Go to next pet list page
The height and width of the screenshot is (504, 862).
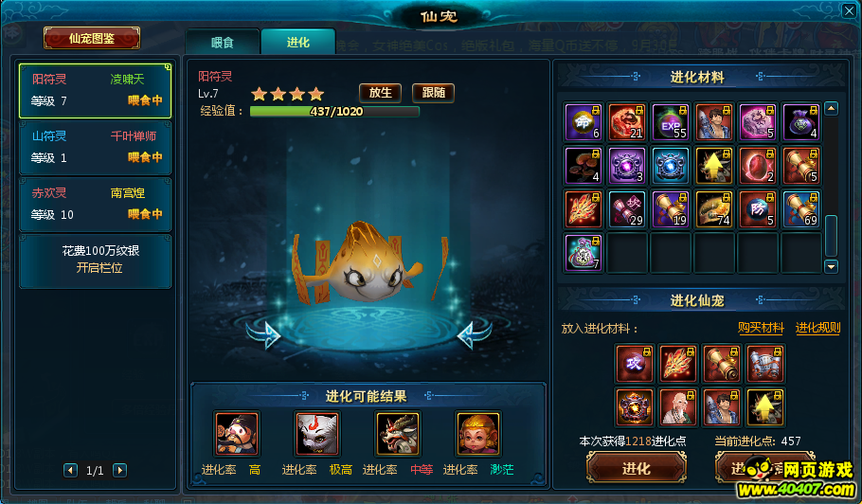[120, 471]
